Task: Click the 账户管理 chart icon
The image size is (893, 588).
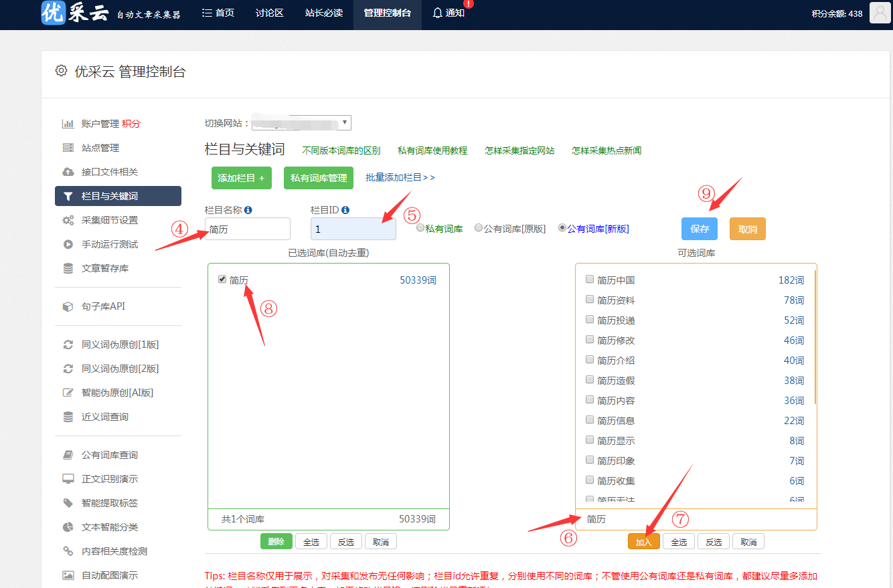Action: coord(68,124)
